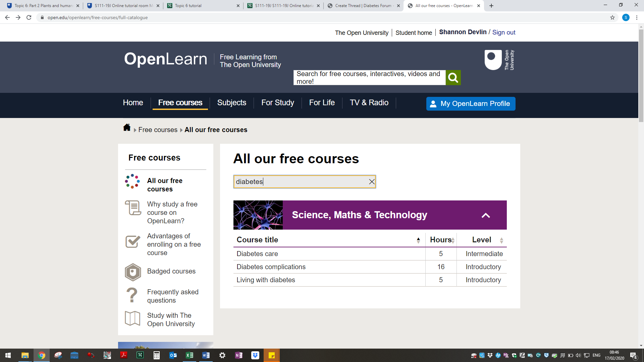
Task: Open the For Study nav item
Action: [278, 103]
